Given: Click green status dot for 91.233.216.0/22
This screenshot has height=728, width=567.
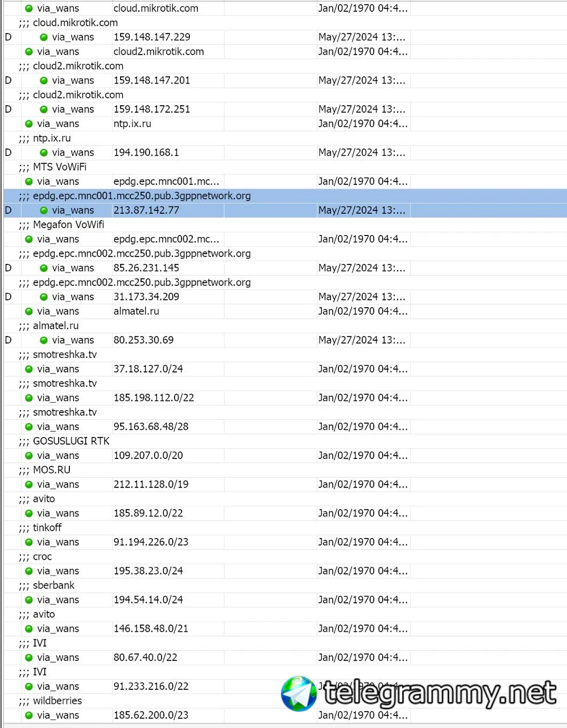Looking at the screenshot, I should (29, 686).
